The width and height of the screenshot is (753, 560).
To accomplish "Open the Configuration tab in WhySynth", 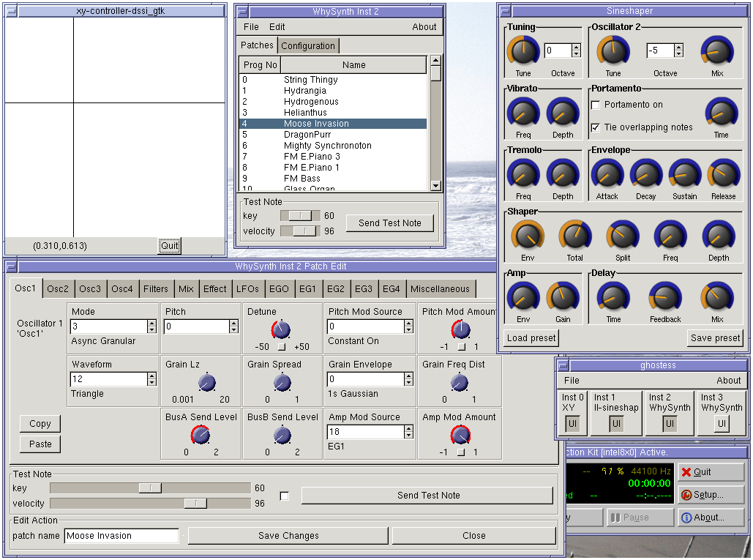I will 308,45.
